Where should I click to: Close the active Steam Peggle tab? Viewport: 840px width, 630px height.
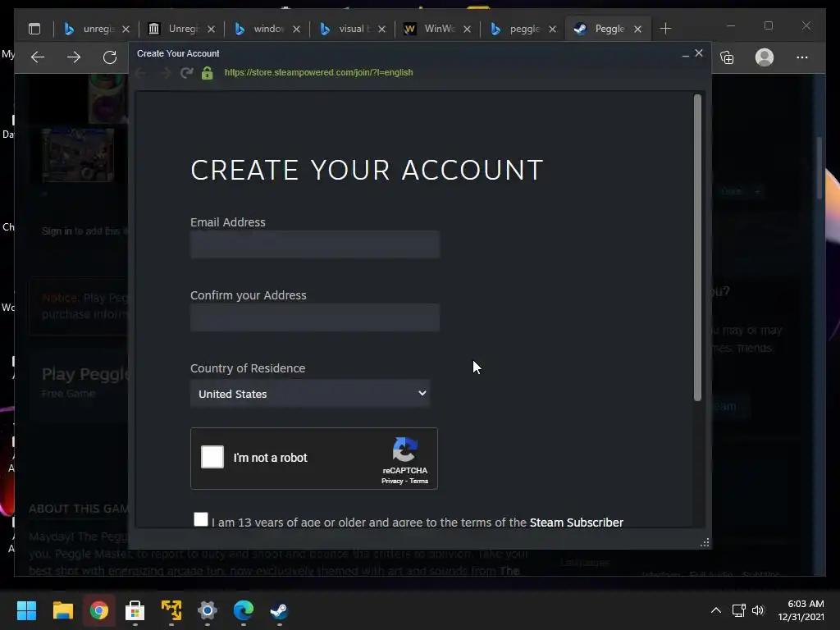(x=637, y=29)
